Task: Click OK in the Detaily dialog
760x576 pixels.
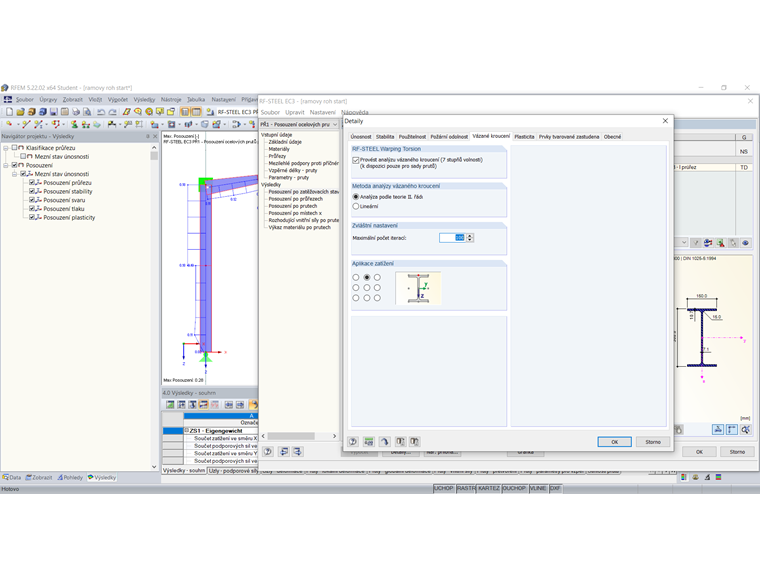Action: 614,442
